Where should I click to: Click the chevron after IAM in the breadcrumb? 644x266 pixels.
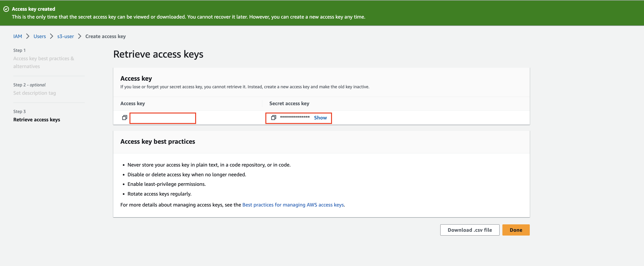point(28,36)
